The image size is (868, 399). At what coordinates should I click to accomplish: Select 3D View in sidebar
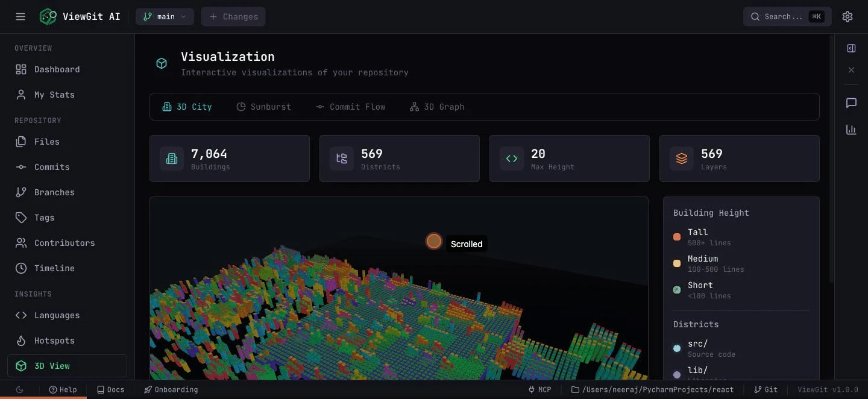(67, 366)
